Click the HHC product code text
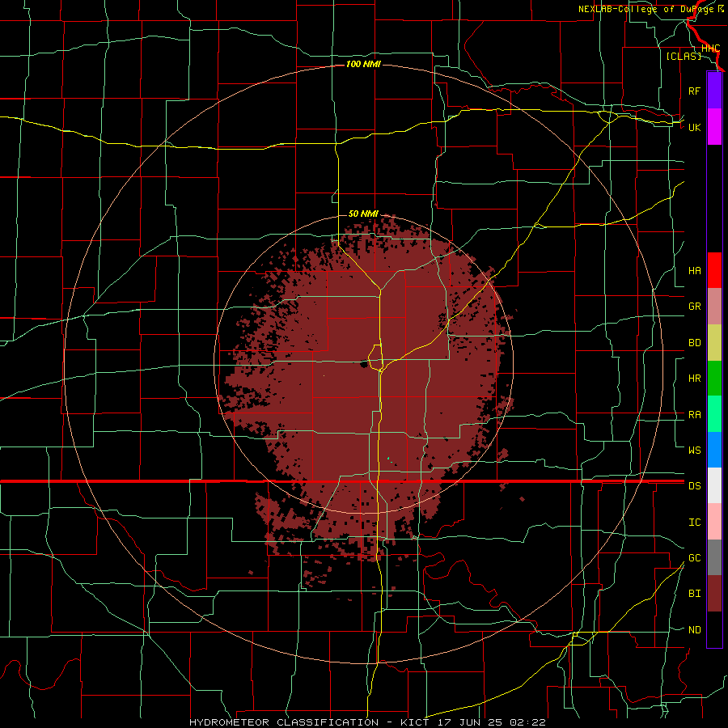The height and width of the screenshot is (728, 728). click(710, 49)
